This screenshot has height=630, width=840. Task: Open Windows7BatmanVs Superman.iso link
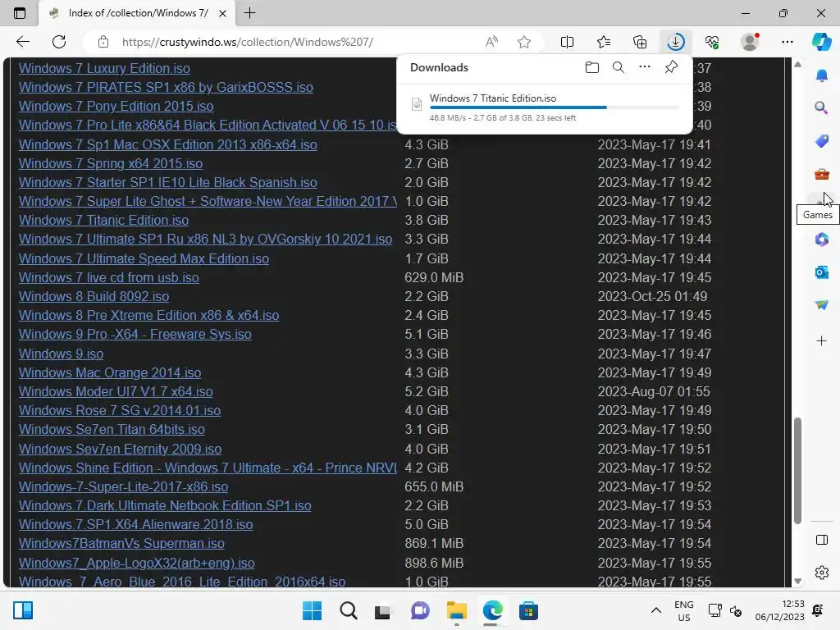pyautogui.click(x=121, y=543)
